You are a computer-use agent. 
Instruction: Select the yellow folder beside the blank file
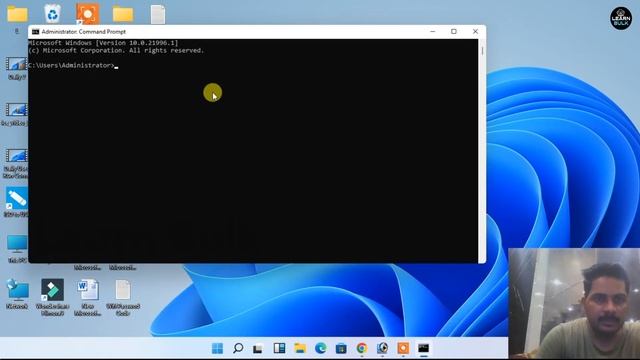tap(123, 14)
